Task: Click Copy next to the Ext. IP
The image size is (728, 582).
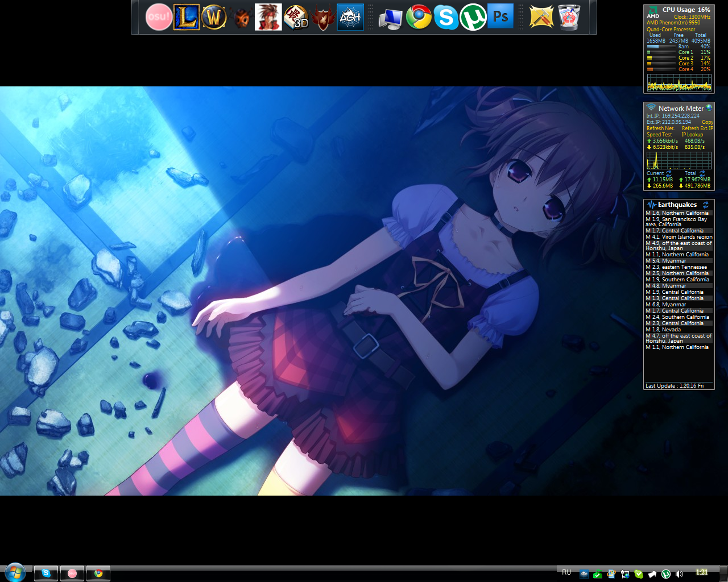Action: pyautogui.click(x=707, y=122)
